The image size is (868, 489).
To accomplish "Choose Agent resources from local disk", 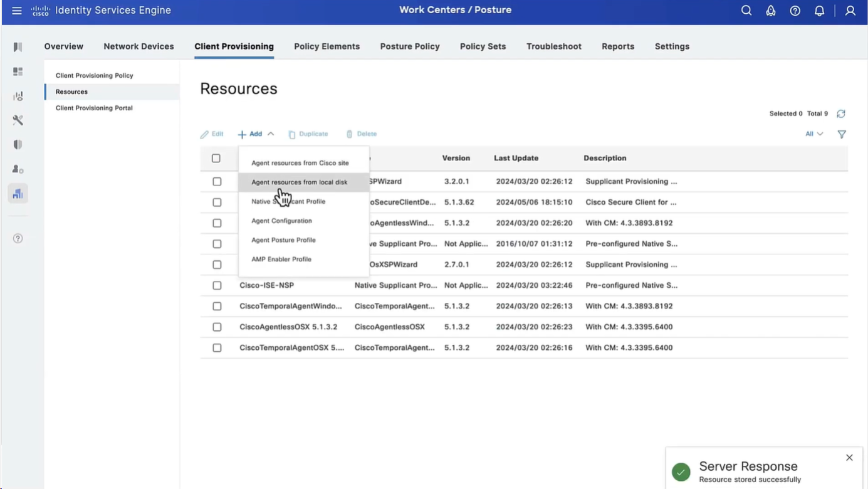I will [x=299, y=182].
